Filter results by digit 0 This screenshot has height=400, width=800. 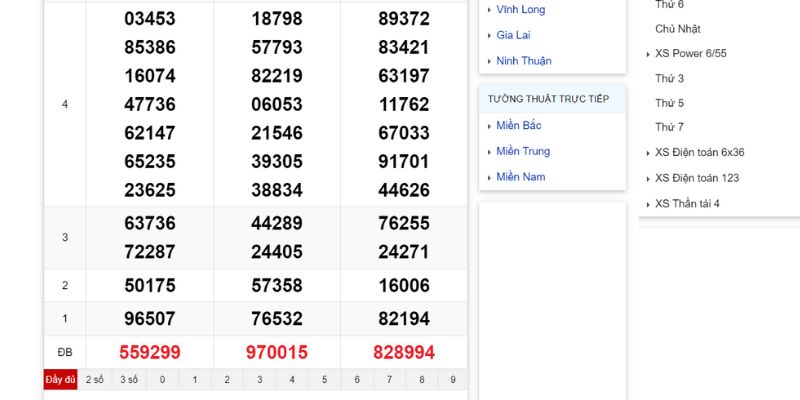click(x=162, y=380)
